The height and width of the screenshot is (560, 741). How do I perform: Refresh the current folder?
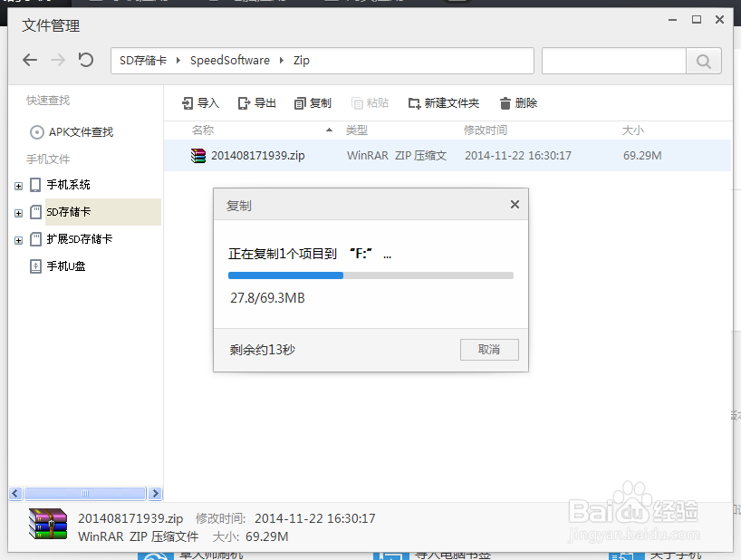pyautogui.click(x=85, y=60)
